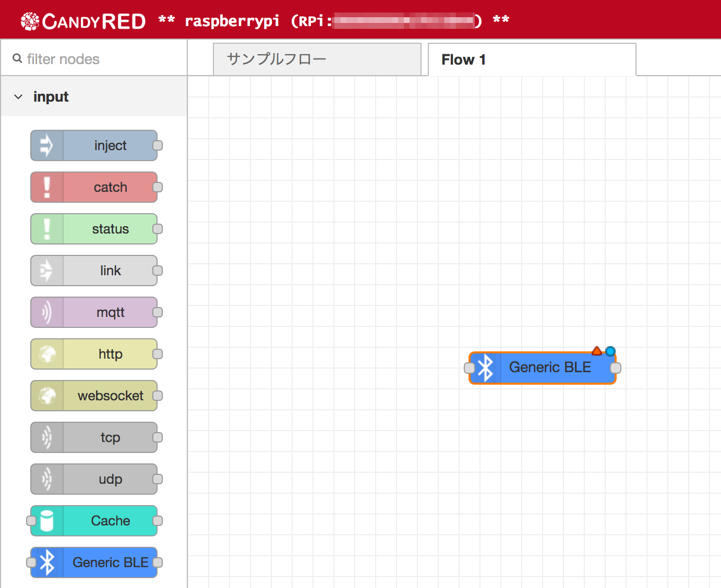Click the catch node exclamation icon
The image size is (721, 588).
pyautogui.click(x=47, y=187)
